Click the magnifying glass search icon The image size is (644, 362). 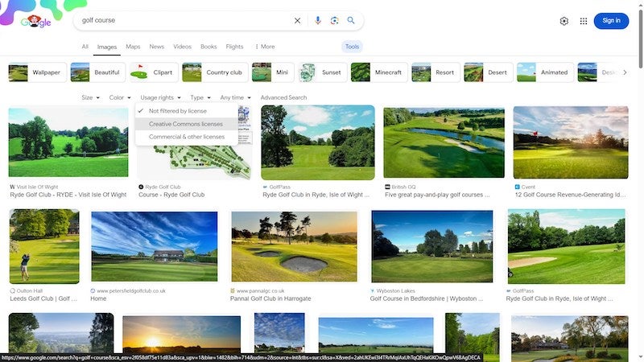(x=351, y=20)
